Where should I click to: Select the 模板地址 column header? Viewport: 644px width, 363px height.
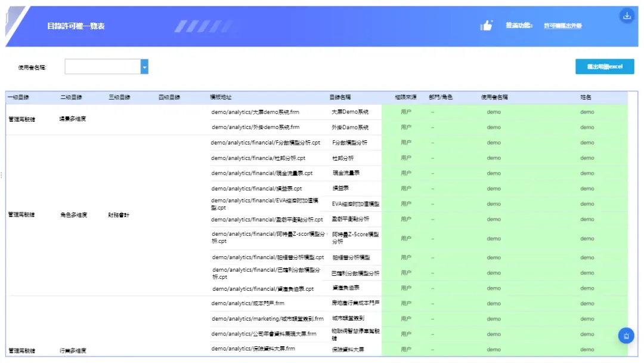pos(221,97)
